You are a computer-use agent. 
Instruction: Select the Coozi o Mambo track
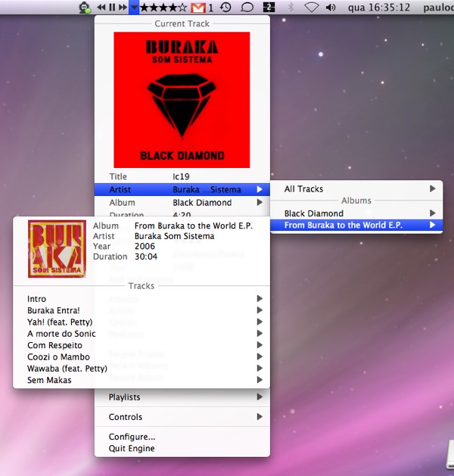pos(141,356)
